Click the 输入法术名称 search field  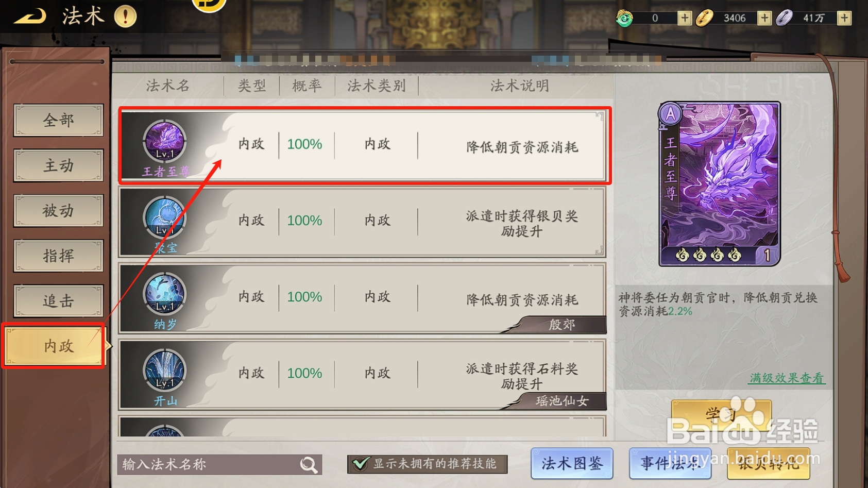point(219,465)
